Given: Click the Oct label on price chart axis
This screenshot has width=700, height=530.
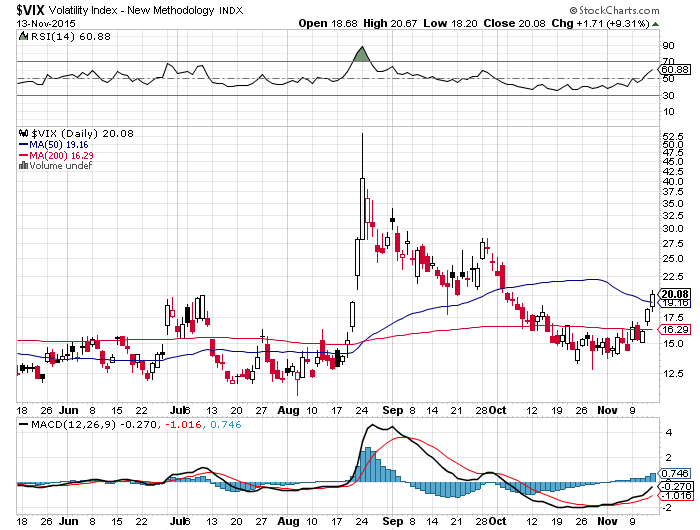Looking at the screenshot, I should tap(494, 410).
